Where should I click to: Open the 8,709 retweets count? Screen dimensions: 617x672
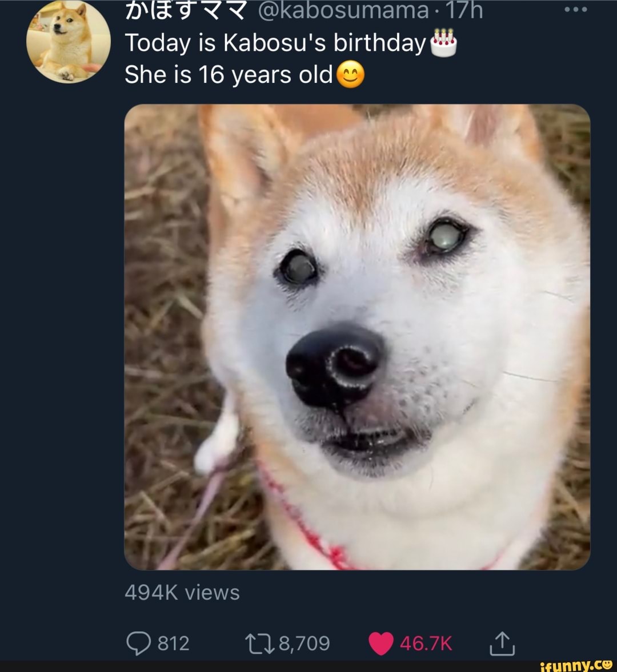303,643
